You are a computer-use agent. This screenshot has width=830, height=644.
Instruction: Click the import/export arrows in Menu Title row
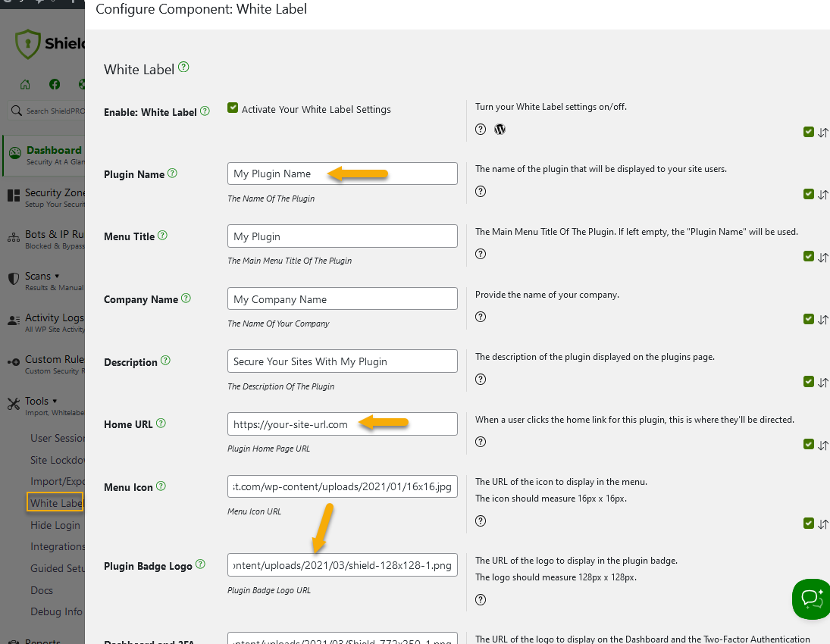click(x=822, y=257)
